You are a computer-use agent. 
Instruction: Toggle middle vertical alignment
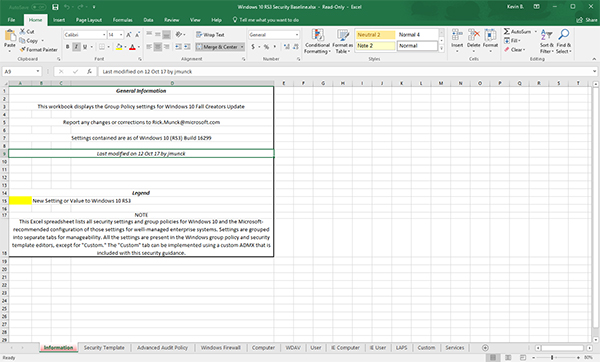pos(158,35)
